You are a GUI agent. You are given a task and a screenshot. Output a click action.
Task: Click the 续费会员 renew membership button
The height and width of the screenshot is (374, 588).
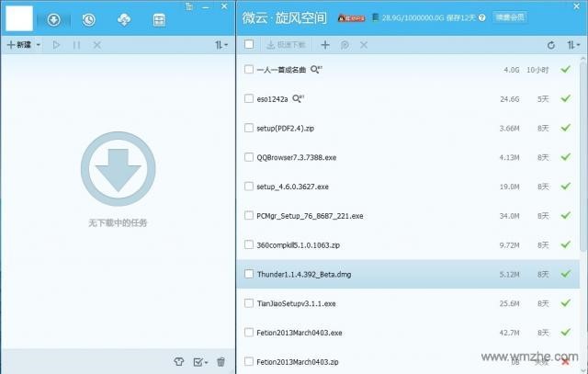click(510, 17)
